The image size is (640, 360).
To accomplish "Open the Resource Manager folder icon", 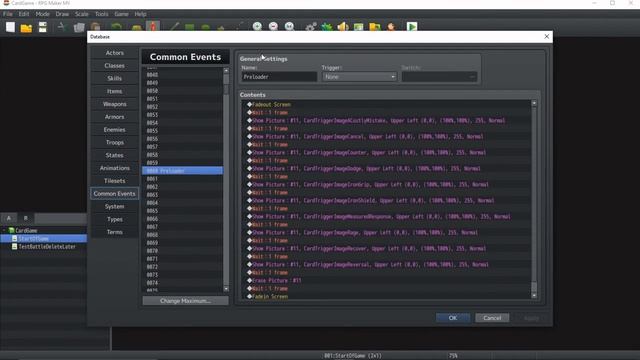I will click(375, 27).
